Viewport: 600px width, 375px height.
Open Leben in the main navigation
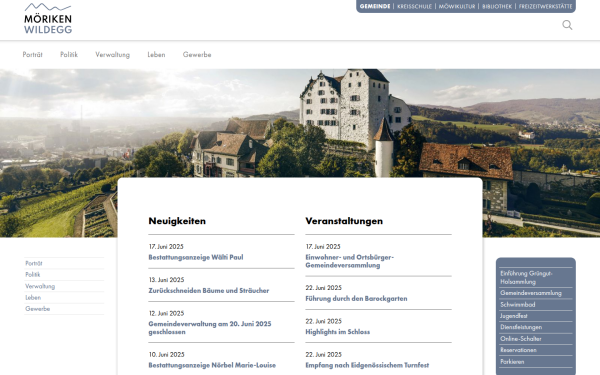(x=157, y=55)
